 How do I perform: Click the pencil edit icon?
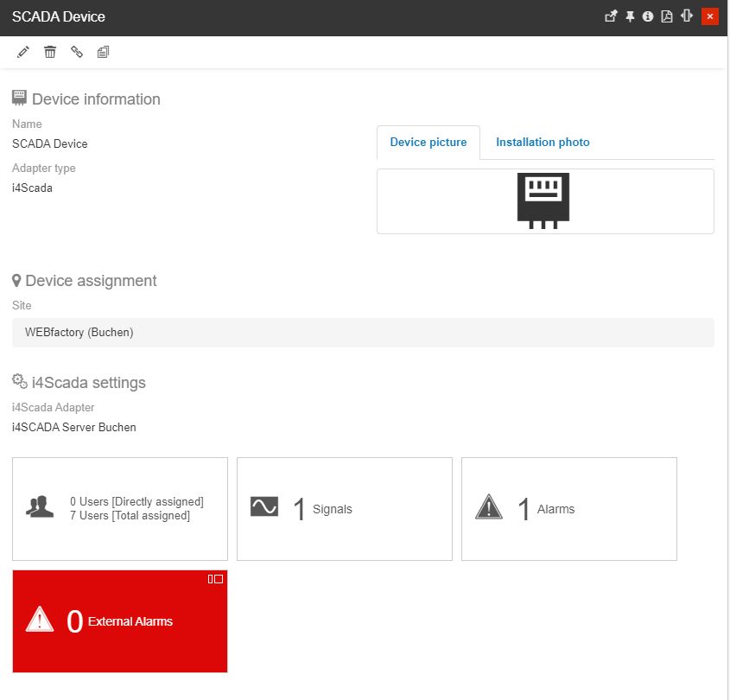click(23, 53)
